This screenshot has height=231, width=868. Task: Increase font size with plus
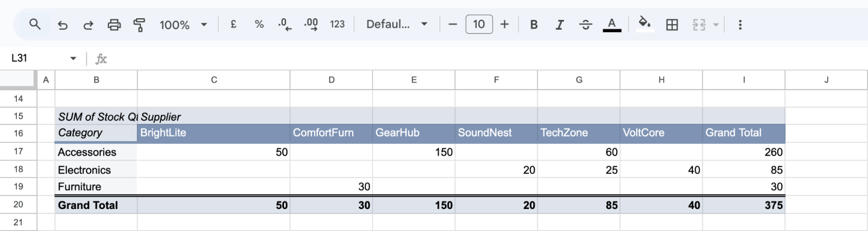coord(505,24)
